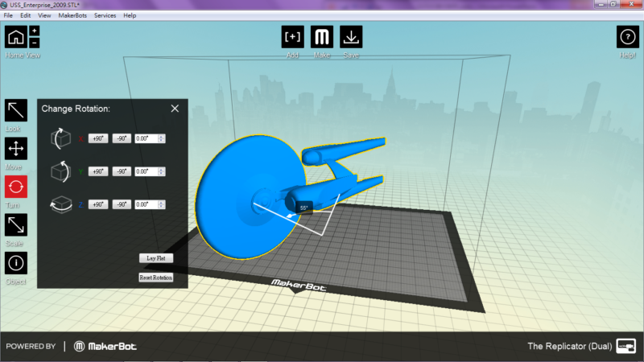
Task: Click the Replicator printer status icon
Action: pos(626,346)
